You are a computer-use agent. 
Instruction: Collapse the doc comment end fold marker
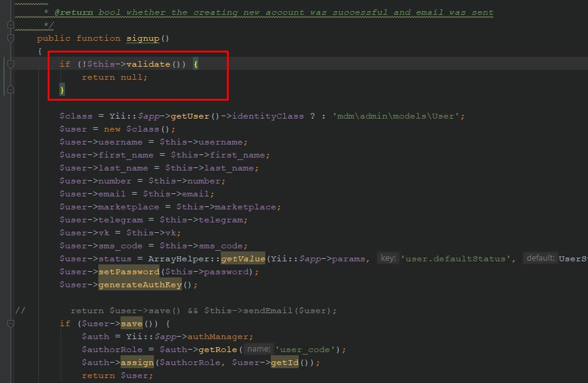(11, 25)
